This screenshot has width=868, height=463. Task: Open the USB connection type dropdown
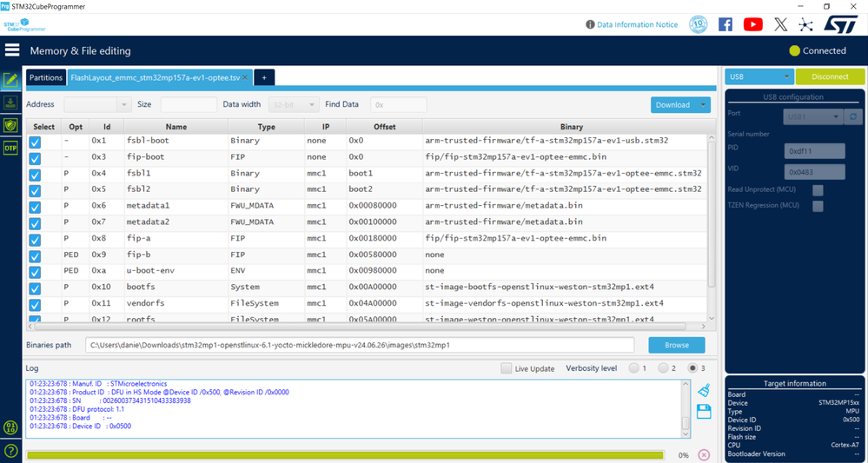tap(759, 77)
